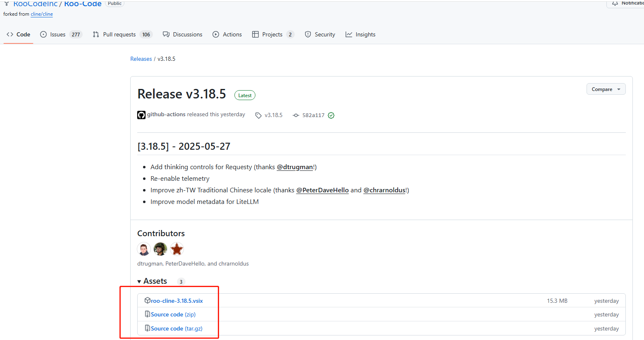
Task: Open the Issues tab
Action: pyautogui.click(x=61, y=34)
